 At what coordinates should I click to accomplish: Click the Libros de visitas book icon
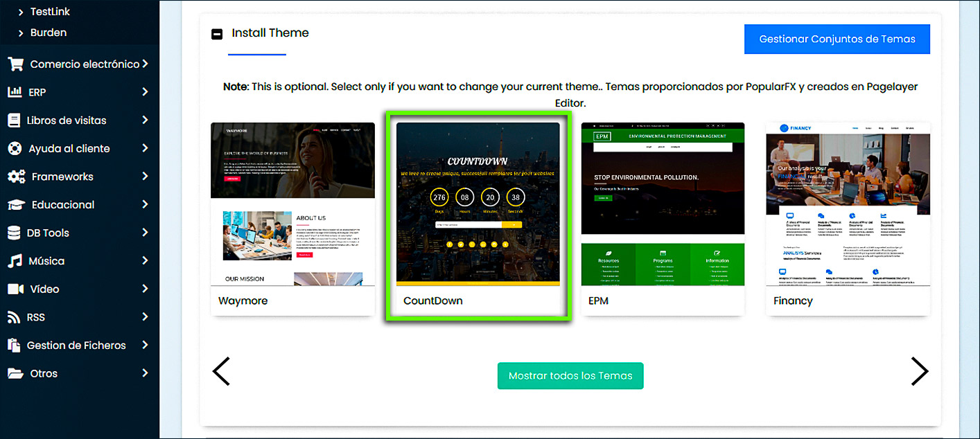pos(15,120)
